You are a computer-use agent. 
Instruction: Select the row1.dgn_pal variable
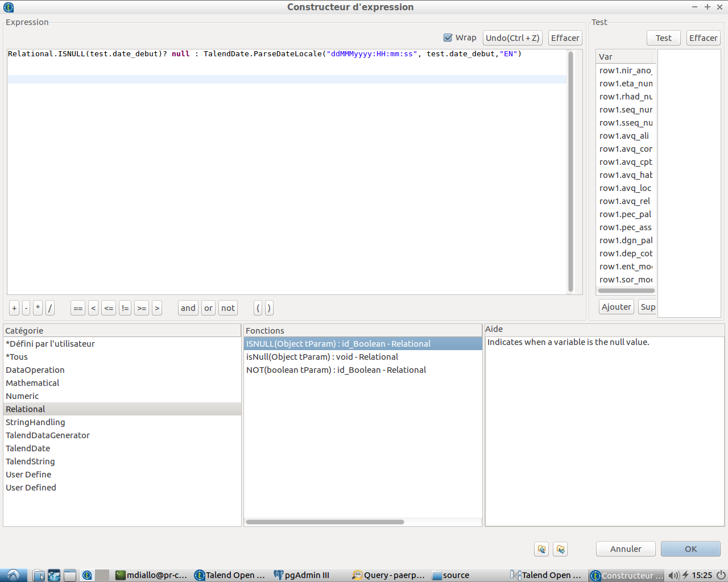tap(625, 240)
